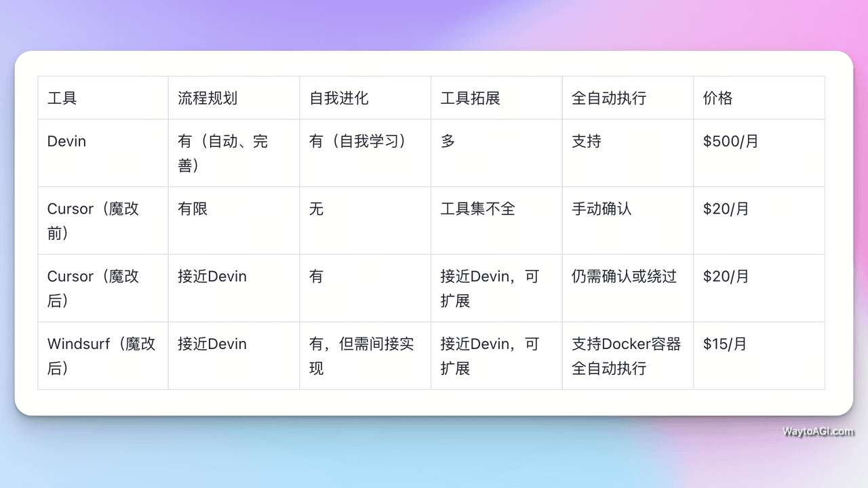The width and height of the screenshot is (868, 488).
Task: Click the 自我进化 column header
Action: point(366,98)
